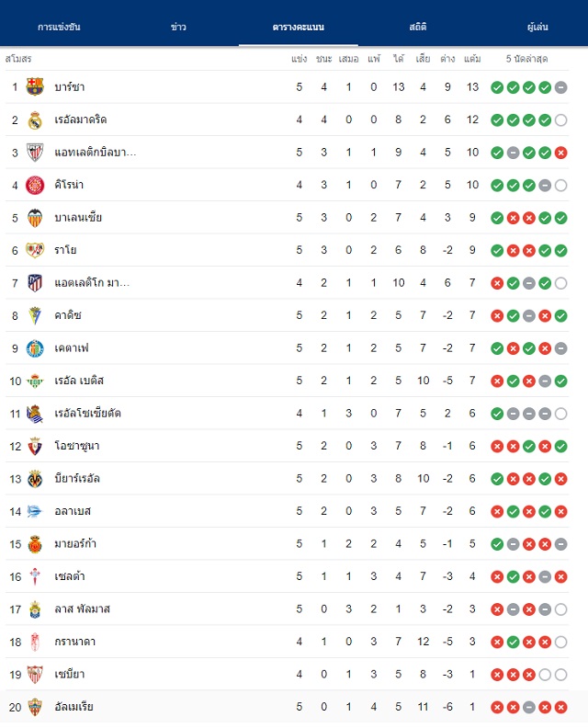Click the Sevilla crest in row 19

pyautogui.click(x=35, y=674)
